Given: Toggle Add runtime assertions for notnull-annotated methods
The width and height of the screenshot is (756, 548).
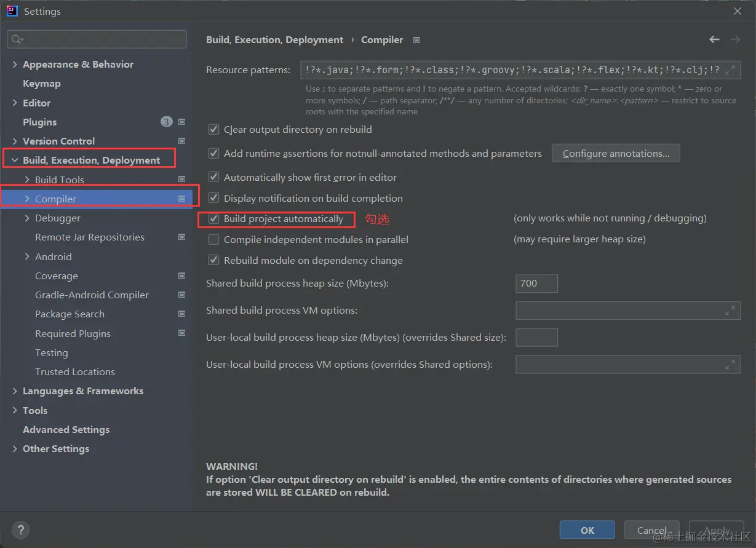Looking at the screenshot, I should click(x=213, y=154).
